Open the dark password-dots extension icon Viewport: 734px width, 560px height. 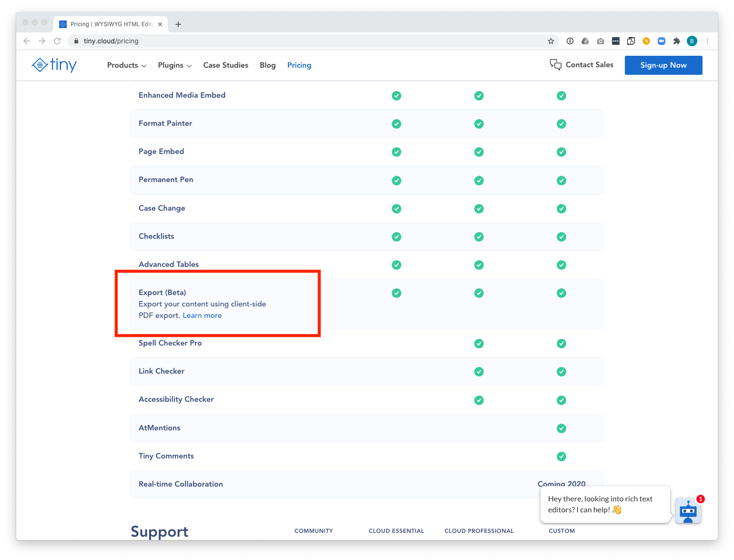tap(616, 41)
